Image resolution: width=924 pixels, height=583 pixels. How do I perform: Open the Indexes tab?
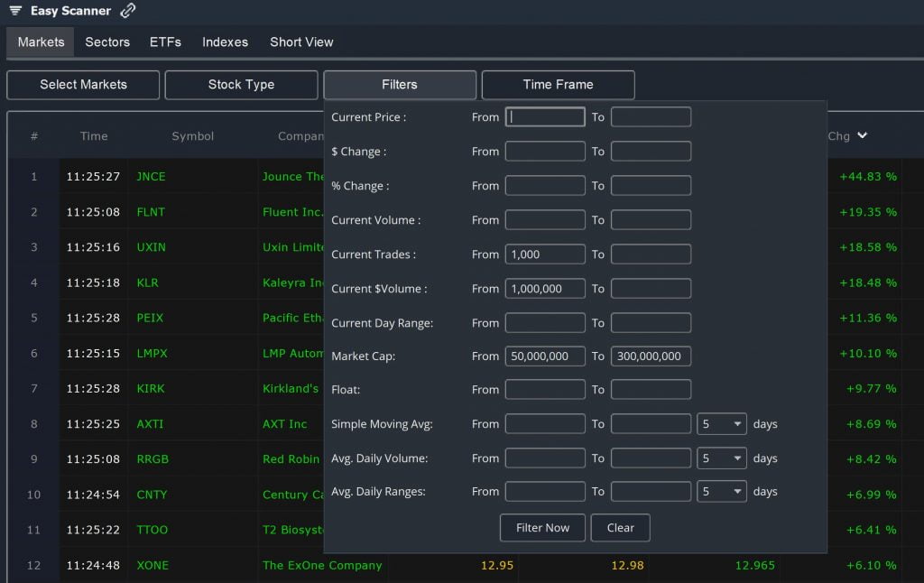(225, 42)
